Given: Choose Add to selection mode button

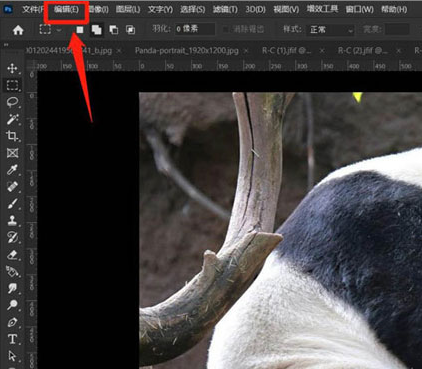Looking at the screenshot, I should [x=97, y=30].
